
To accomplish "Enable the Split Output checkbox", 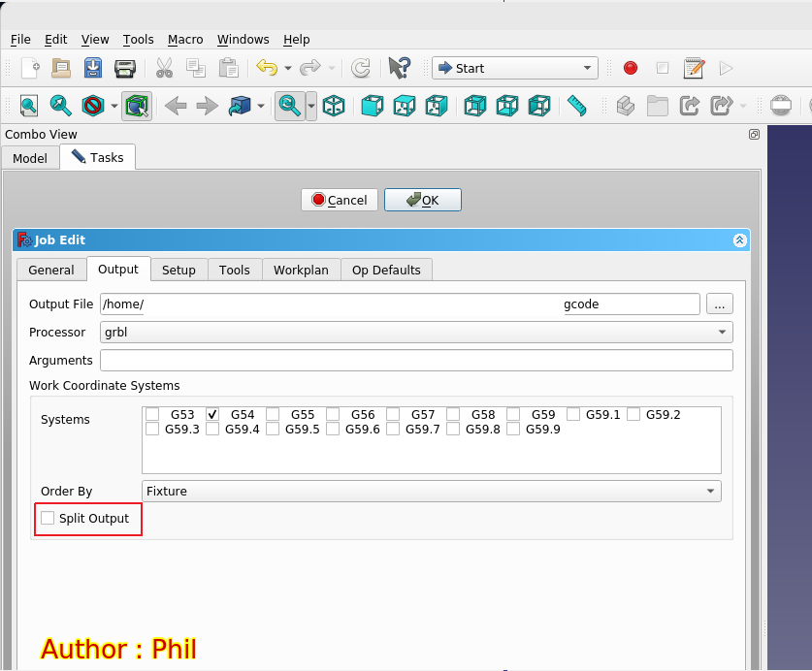I will pyautogui.click(x=49, y=519).
